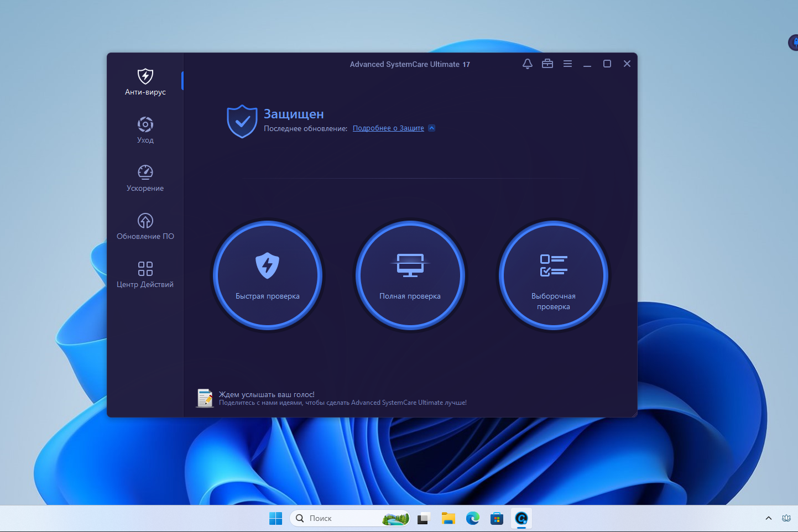
Task: Click the blue shield checkmark protection icon
Action: 242,121
